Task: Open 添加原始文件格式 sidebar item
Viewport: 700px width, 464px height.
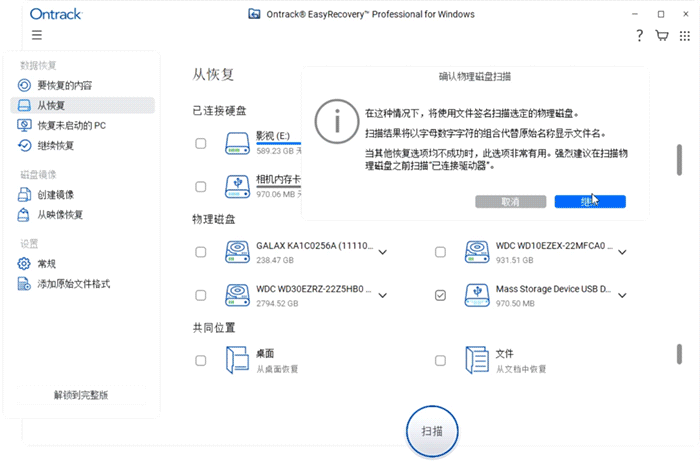Action: [x=83, y=284]
